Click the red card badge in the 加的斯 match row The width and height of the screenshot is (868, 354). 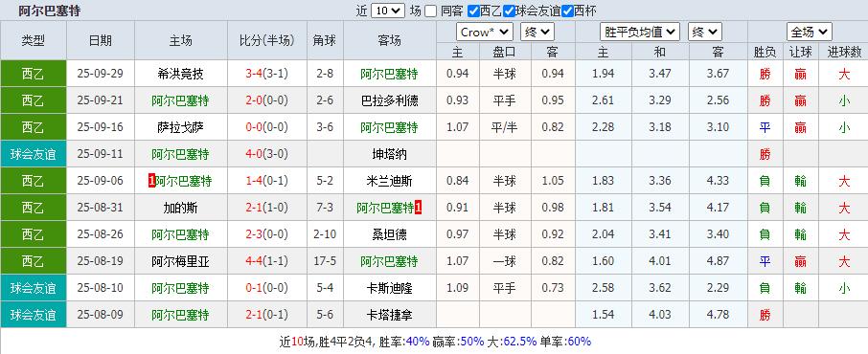click(419, 208)
